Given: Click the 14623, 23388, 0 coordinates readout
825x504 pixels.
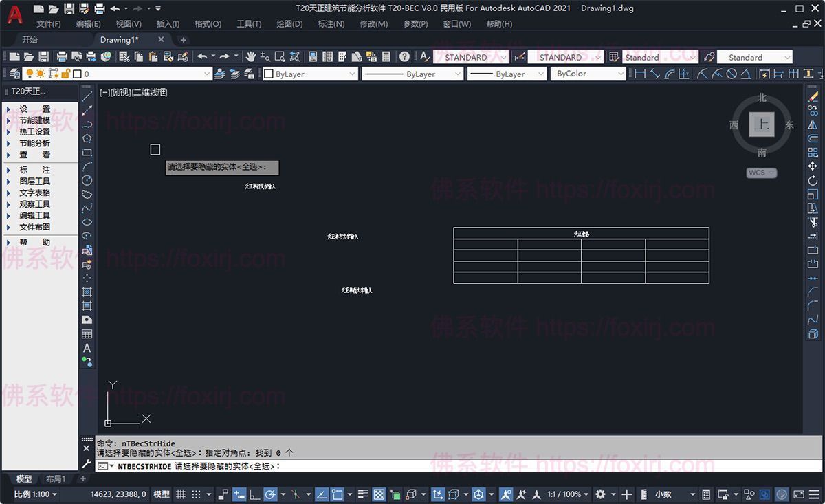Looking at the screenshot, I should (118, 494).
